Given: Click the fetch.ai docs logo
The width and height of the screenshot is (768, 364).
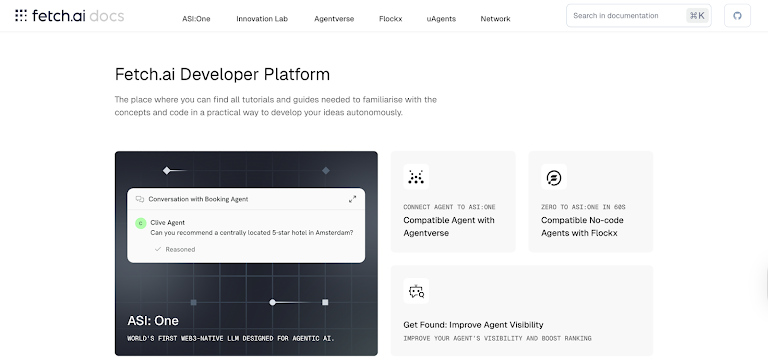Looking at the screenshot, I should 70,16.
